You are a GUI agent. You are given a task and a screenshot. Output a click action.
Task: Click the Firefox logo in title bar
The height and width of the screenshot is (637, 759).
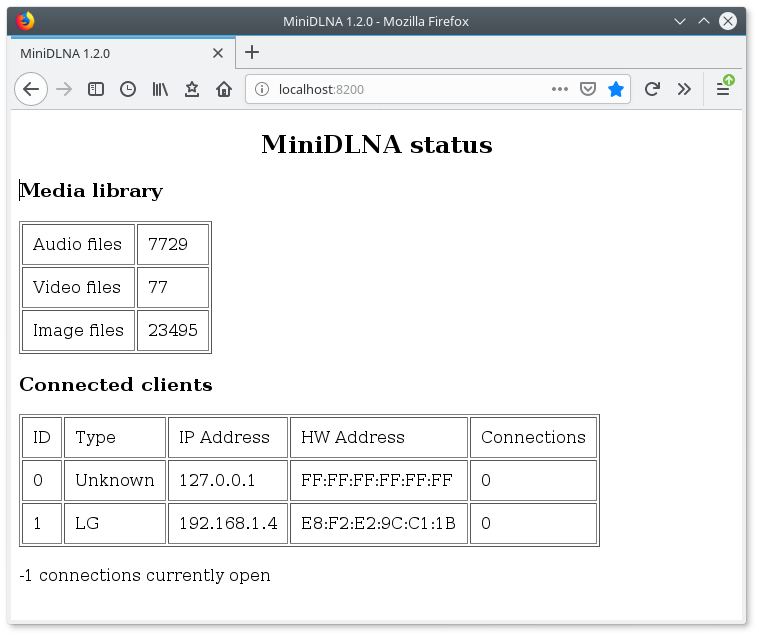[25, 21]
